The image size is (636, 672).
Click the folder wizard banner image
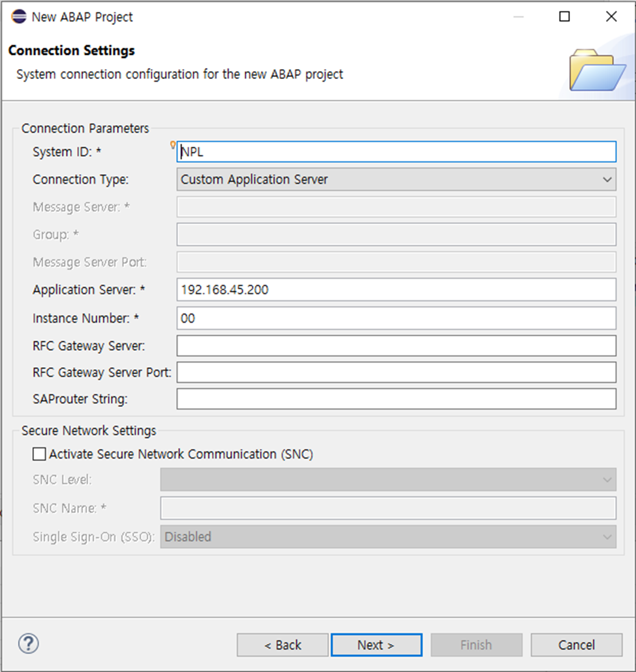coord(597,71)
